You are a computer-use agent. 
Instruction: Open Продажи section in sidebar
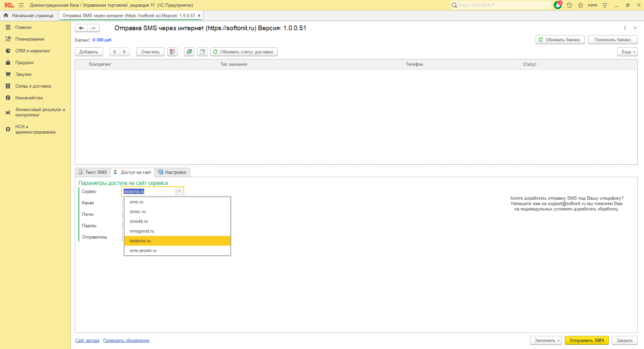pyautogui.click(x=24, y=63)
